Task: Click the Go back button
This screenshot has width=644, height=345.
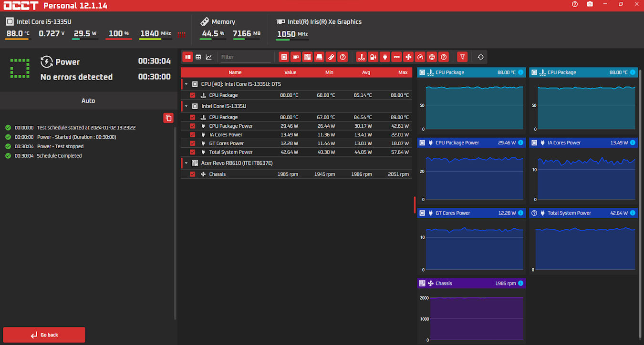Action: [x=44, y=335]
